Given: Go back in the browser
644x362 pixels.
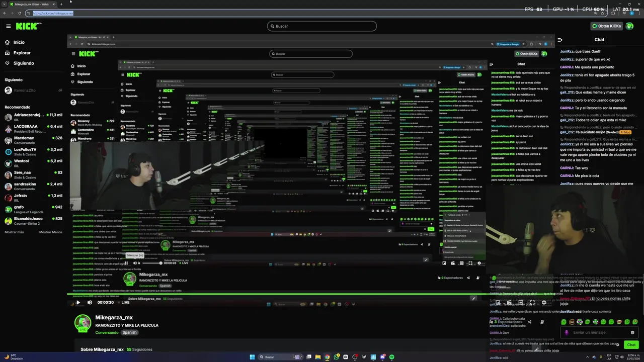Looking at the screenshot, I should coord(5,13).
